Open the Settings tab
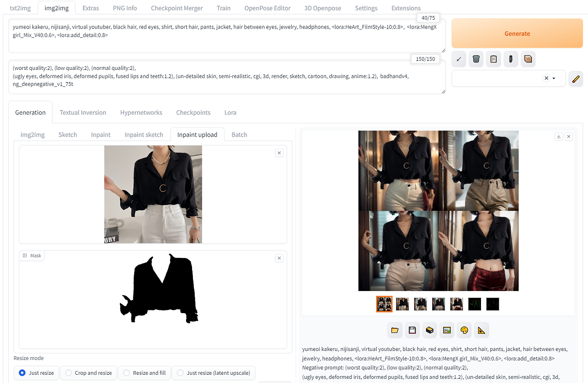 (x=366, y=8)
